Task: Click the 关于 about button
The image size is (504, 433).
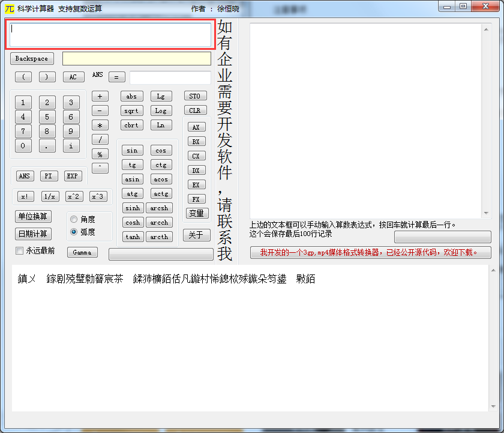Action: click(x=196, y=235)
